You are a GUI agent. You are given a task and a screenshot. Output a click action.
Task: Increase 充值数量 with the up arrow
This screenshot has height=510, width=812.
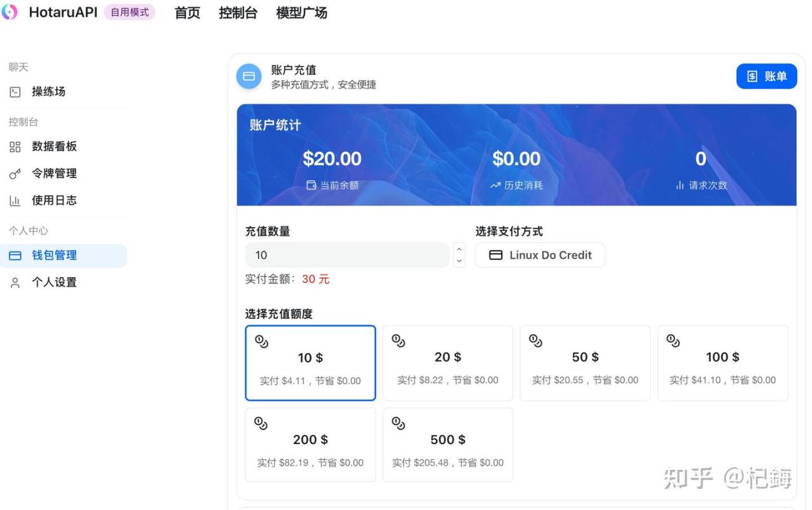point(460,249)
